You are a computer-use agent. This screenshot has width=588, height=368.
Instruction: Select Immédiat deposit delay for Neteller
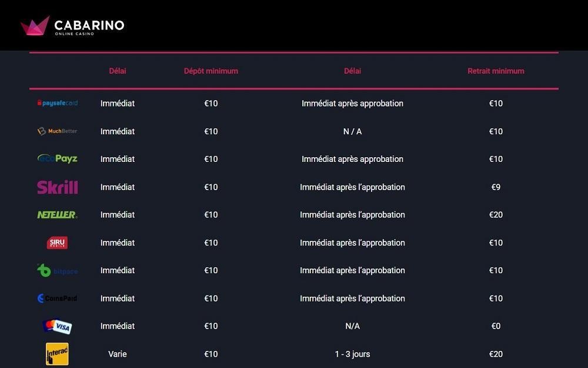(118, 215)
